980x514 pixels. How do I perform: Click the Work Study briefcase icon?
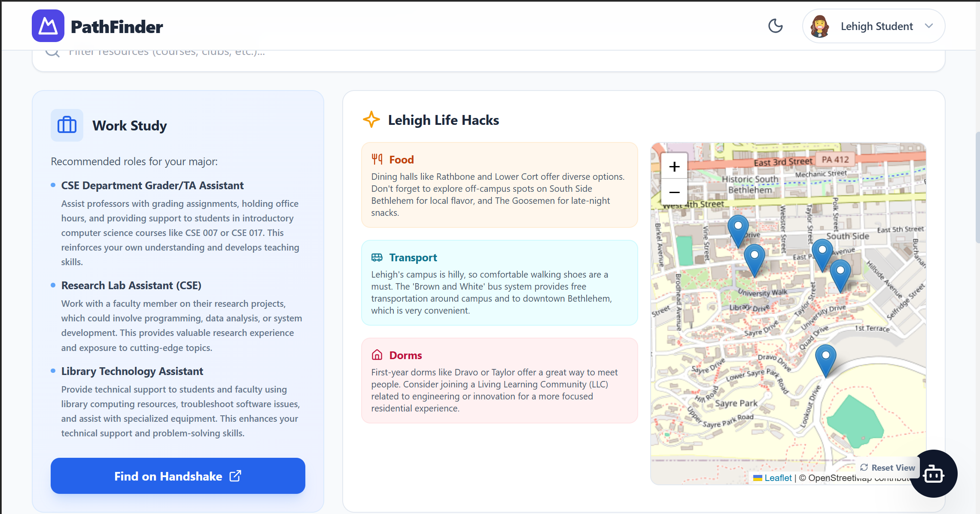(x=67, y=125)
